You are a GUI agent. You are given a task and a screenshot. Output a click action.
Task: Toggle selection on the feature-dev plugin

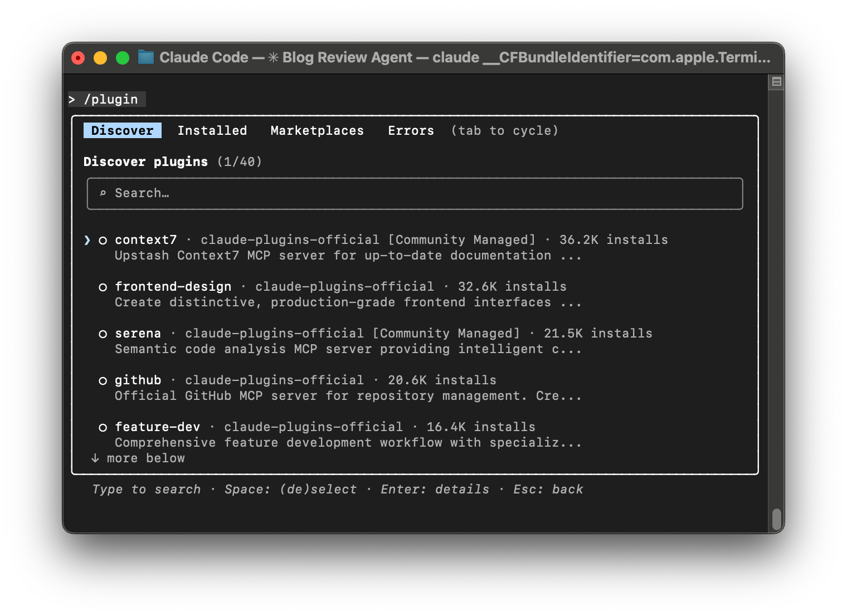click(103, 427)
